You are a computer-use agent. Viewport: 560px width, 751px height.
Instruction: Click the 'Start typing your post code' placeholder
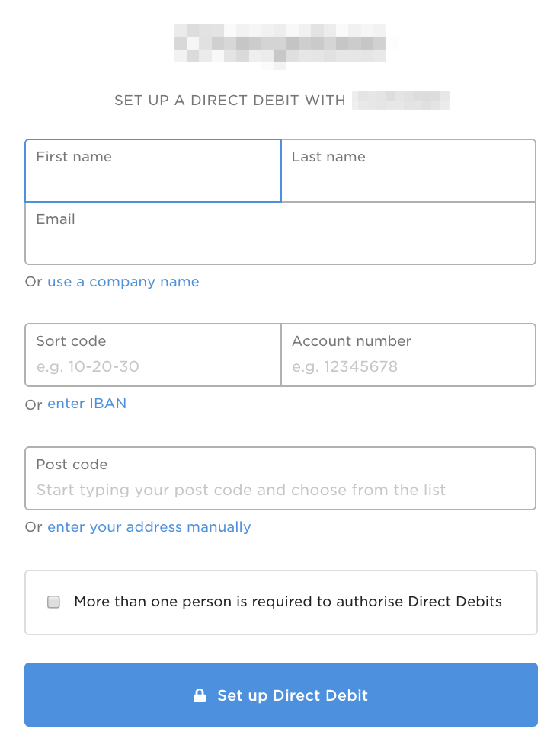click(x=241, y=490)
